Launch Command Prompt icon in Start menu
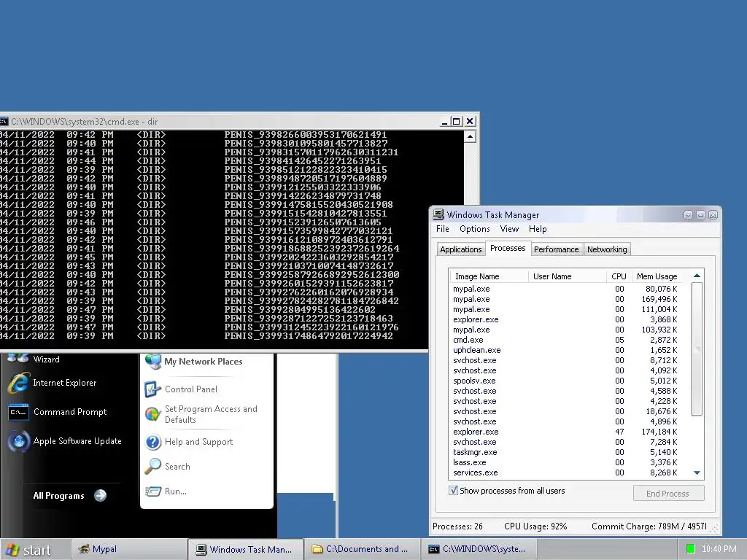The height and width of the screenshot is (560, 747). point(19,412)
